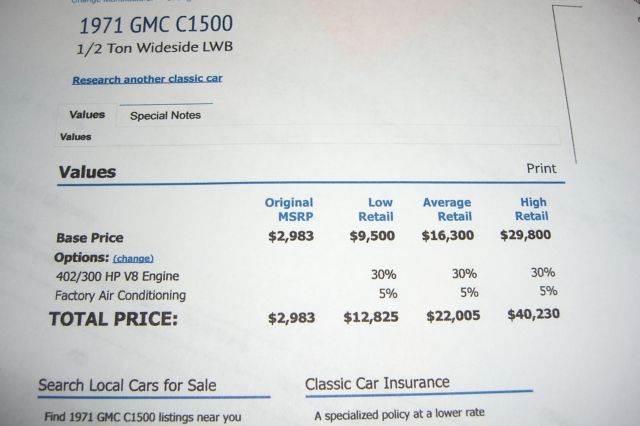
Task: Open the Research another classic car link
Action: (x=147, y=79)
